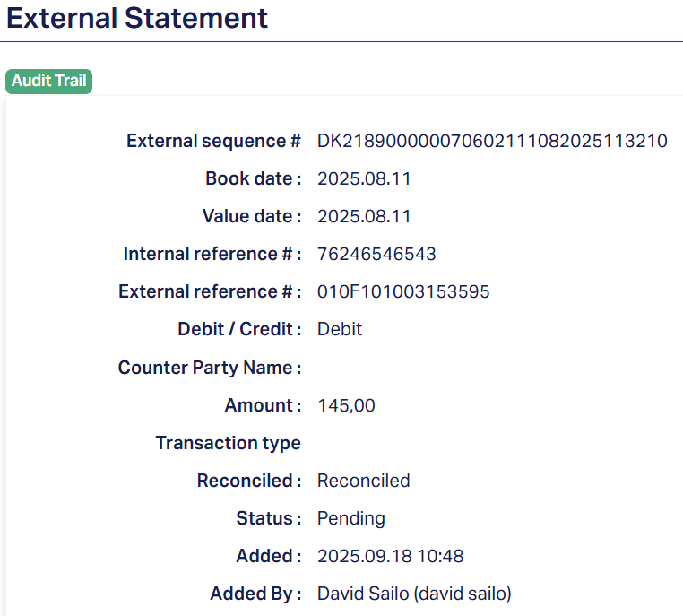
Task: Click the Transaction type label
Action: [228, 443]
